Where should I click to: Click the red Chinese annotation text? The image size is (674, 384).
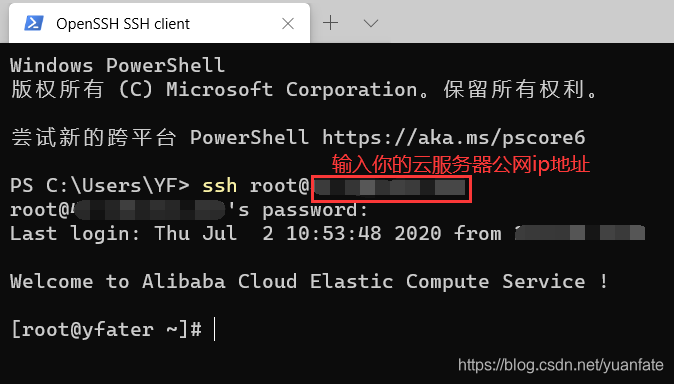coord(460,164)
